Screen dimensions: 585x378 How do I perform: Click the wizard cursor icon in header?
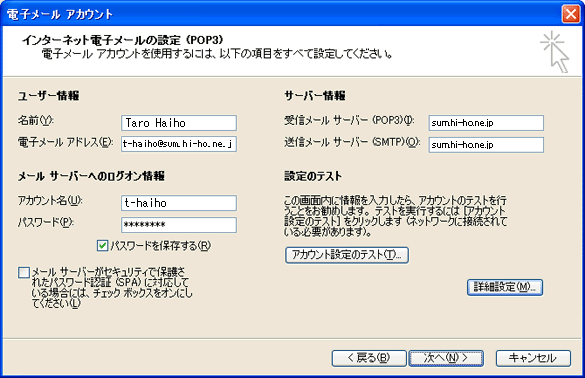tap(555, 52)
